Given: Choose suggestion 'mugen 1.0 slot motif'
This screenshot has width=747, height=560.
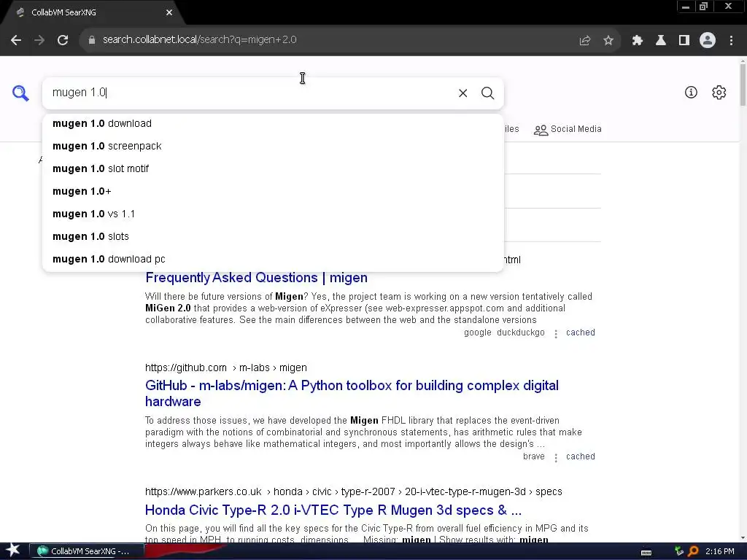Looking at the screenshot, I should click(273, 168).
